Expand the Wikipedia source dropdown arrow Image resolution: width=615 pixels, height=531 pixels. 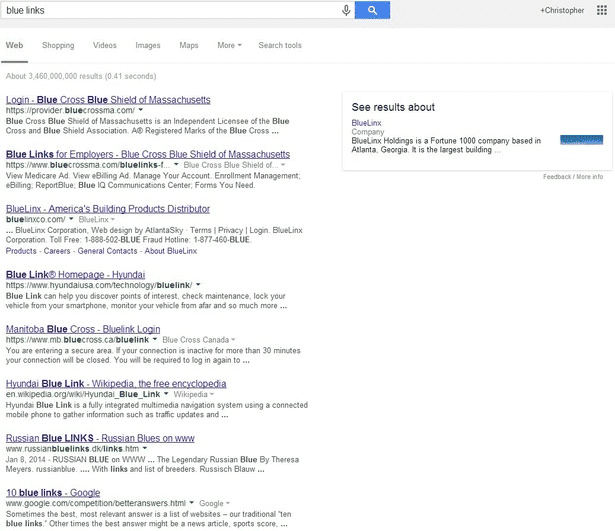point(212,395)
